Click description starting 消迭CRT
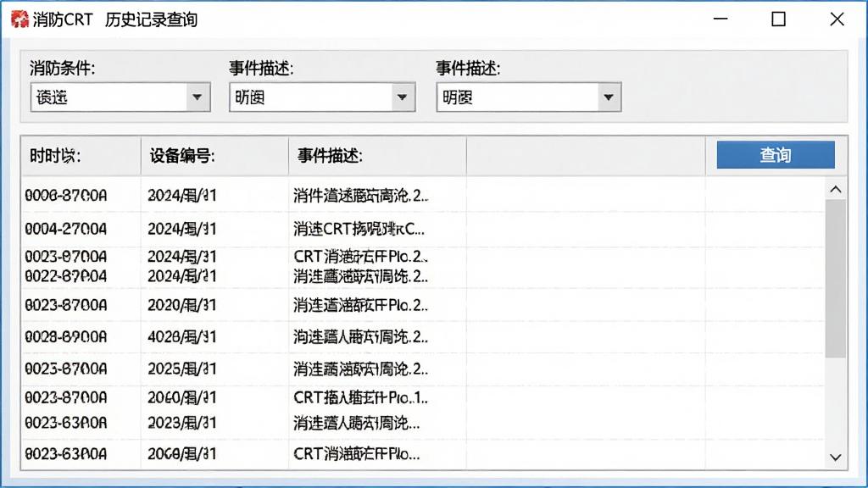Image resolution: width=868 pixels, height=488 pixels. click(359, 229)
